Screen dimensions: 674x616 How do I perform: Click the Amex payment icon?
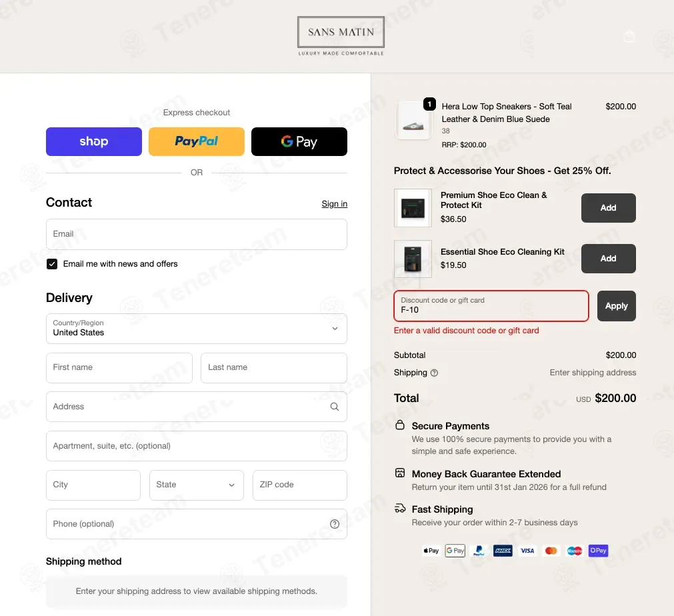[503, 551]
